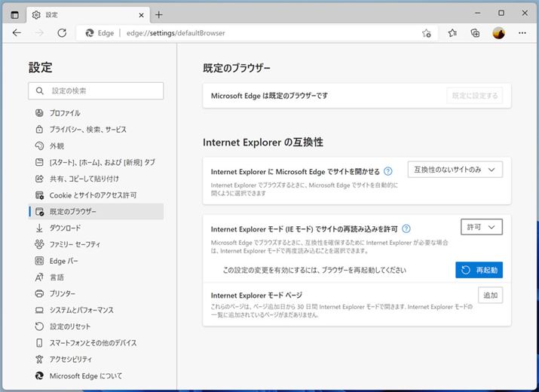The width and height of the screenshot is (539, 392).
Task: Click the user profile avatar
Action: coord(498,33)
